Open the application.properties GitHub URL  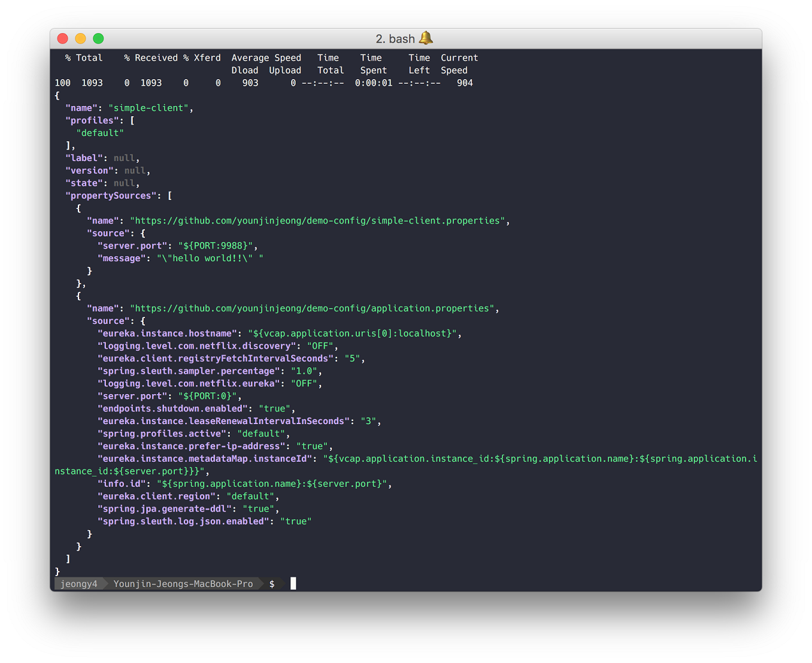point(312,309)
